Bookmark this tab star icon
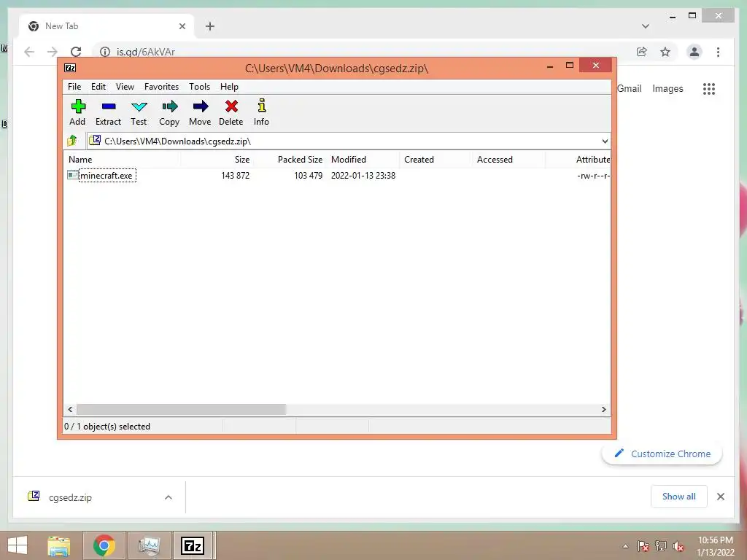Viewport: 747px width, 560px height. click(665, 52)
